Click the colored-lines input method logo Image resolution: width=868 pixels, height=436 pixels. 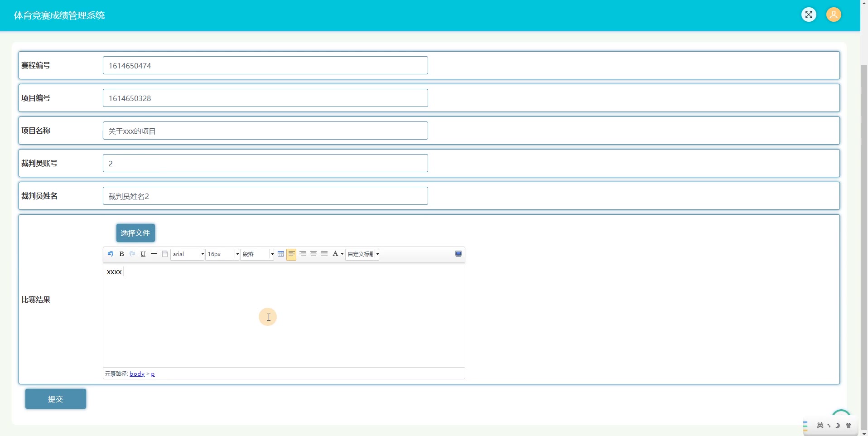click(806, 425)
